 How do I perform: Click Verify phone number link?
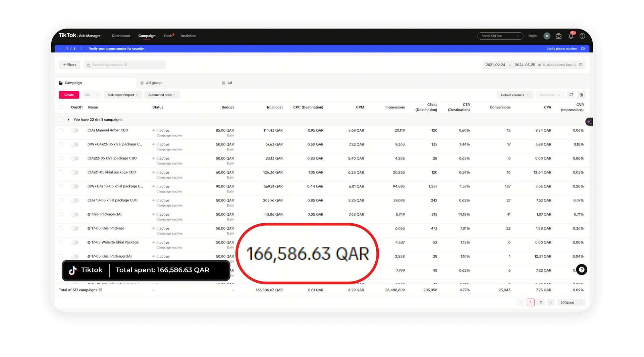click(x=561, y=49)
